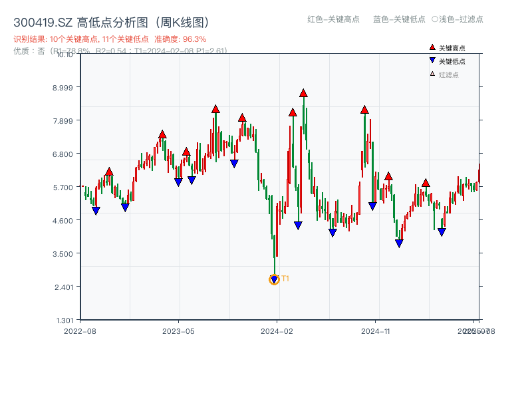
Task: Select the earliest blue key low marker
Action: [x=96, y=211]
